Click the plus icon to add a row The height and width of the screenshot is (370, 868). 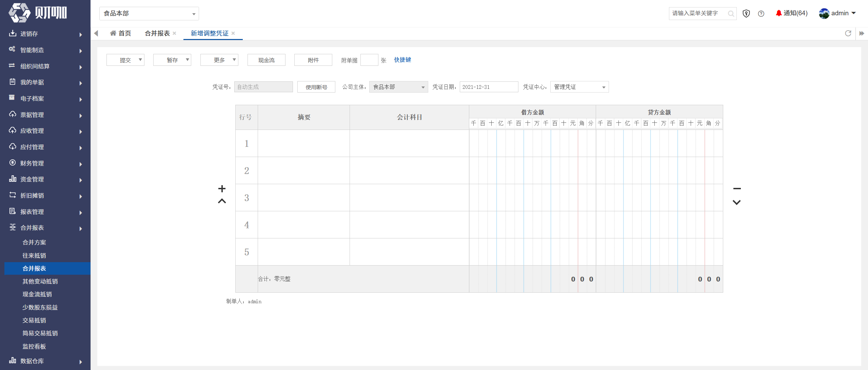[x=222, y=189]
